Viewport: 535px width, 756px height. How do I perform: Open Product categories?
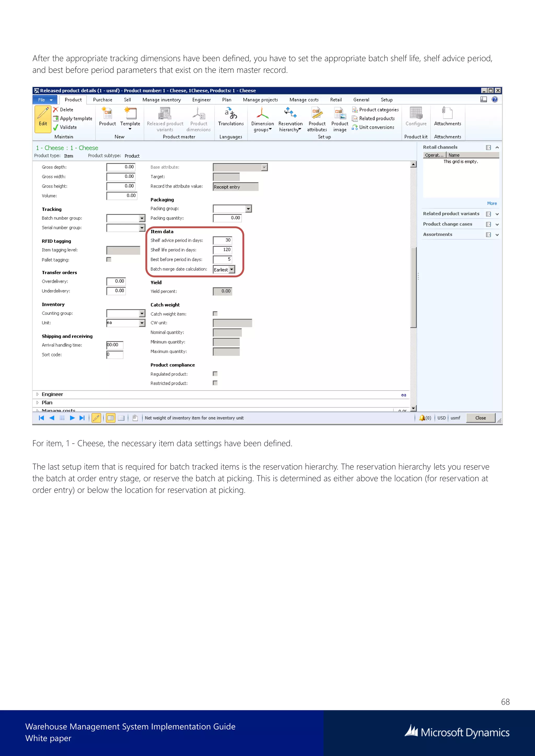click(x=375, y=110)
